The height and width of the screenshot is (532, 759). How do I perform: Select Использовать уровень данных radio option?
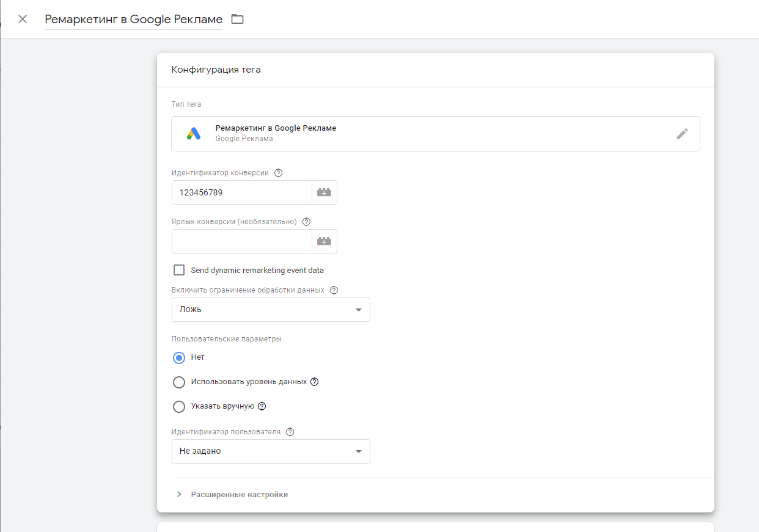[179, 382]
